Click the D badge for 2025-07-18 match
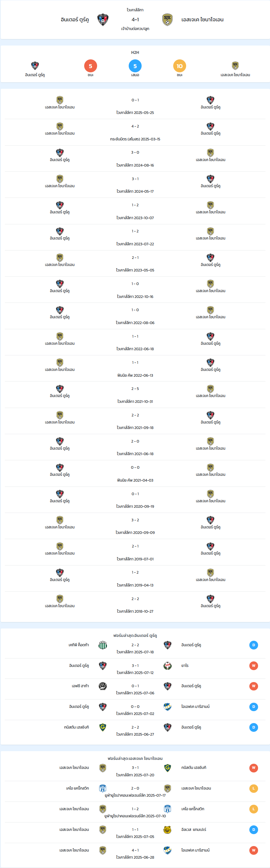Image resolution: width=270 pixels, height=868 pixels. click(x=254, y=645)
